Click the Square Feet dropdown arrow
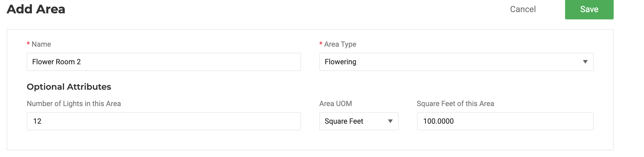 (391, 121)
